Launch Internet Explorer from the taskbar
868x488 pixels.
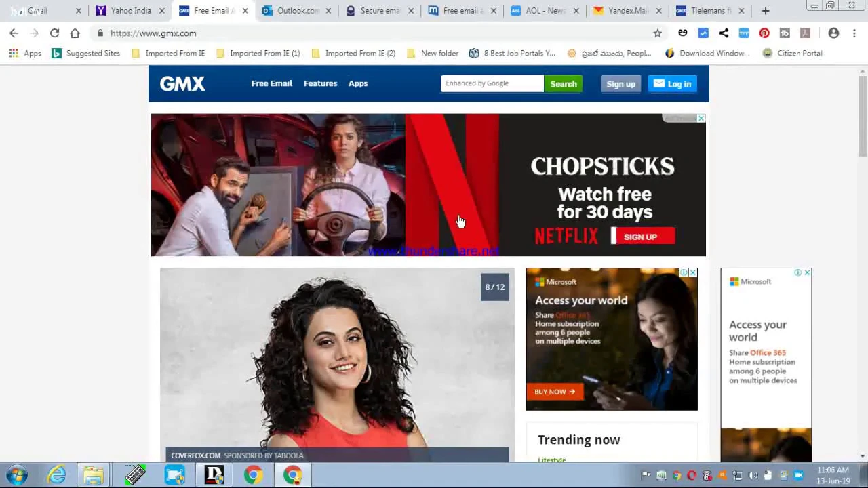[x=56, y=475]
